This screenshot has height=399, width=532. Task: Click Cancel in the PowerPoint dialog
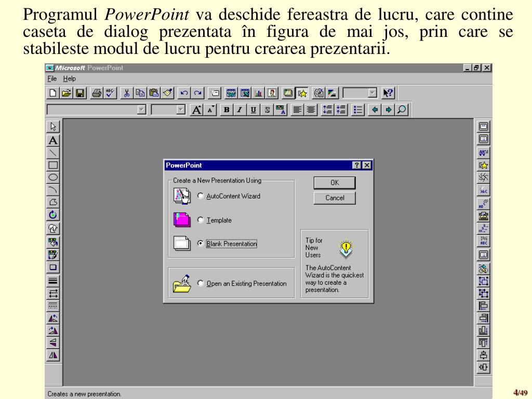(x=335, y=198)
